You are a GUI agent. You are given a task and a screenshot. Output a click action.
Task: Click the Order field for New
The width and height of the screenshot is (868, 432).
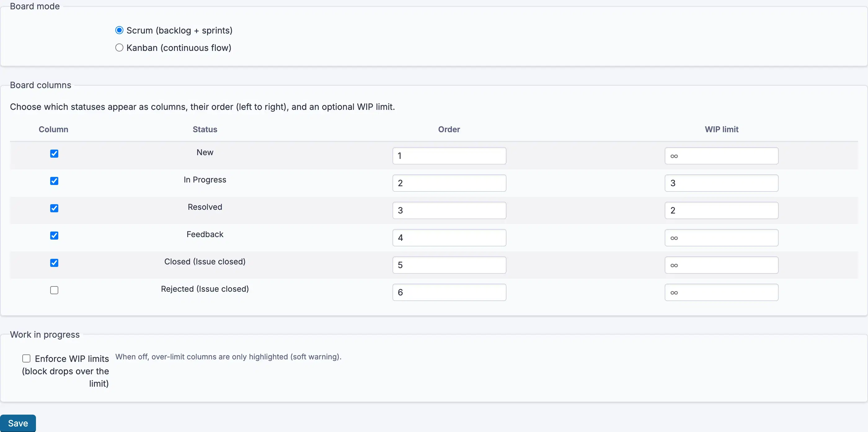(449, 156)
